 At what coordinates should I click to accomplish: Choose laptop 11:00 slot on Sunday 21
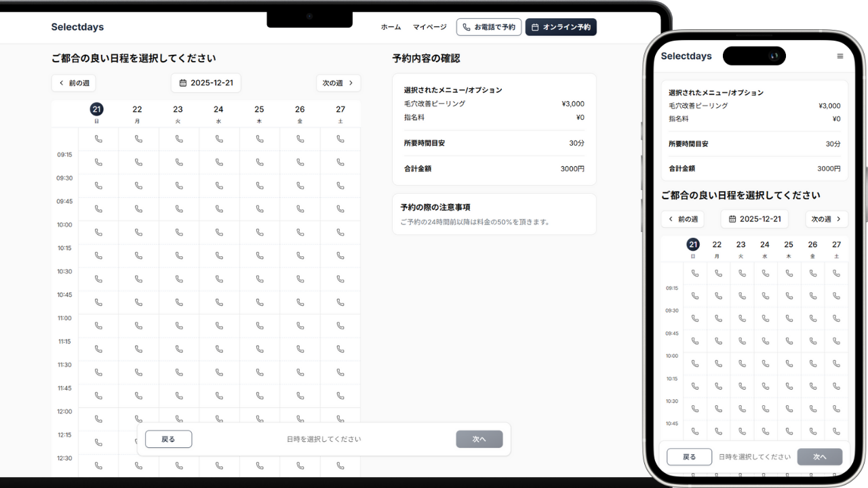[98, 326]
